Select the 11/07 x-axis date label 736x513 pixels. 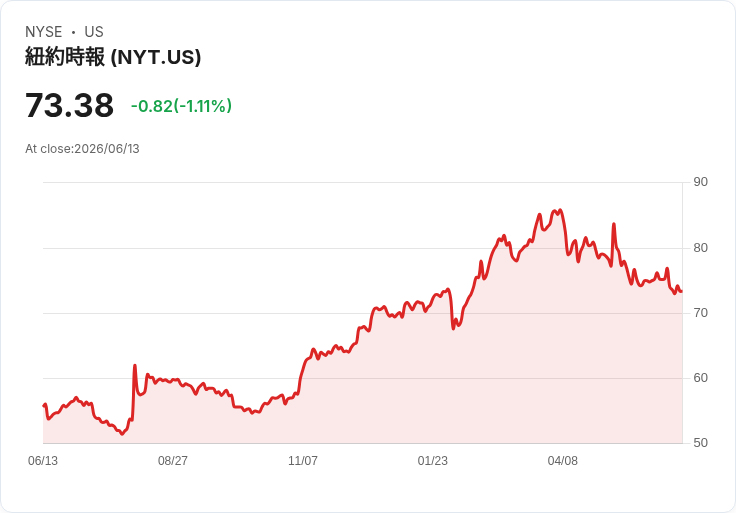303,461
